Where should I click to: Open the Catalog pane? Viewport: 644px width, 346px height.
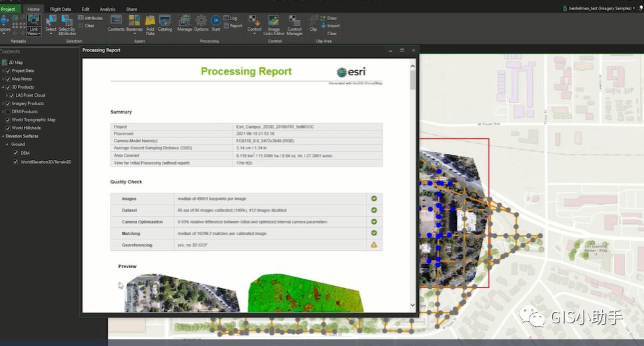click(x=164, y=23)
